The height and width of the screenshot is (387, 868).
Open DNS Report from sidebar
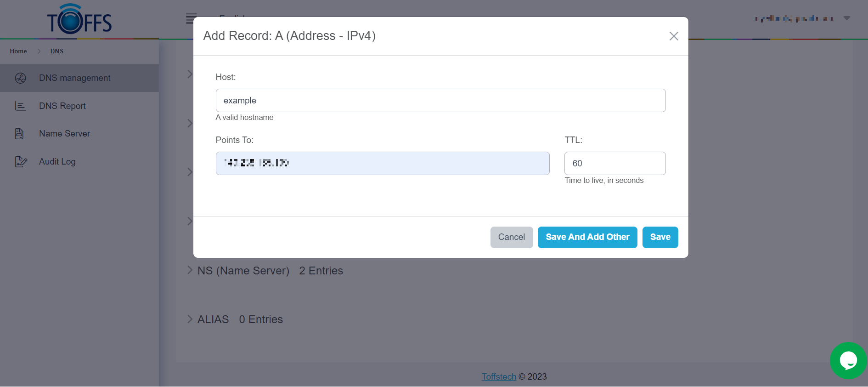[x=62, y=106]
